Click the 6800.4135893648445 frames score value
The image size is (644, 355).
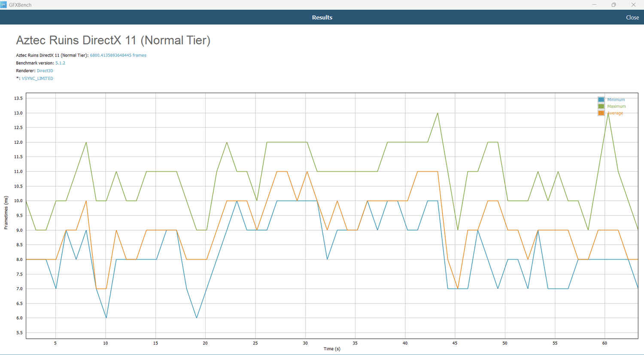click(x=118, y=55)
